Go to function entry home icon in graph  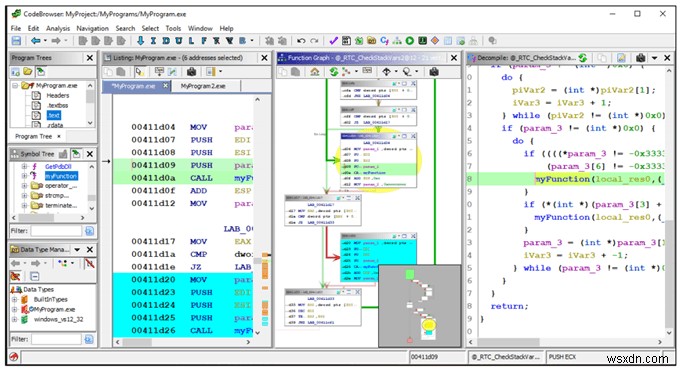pos(315,72)
